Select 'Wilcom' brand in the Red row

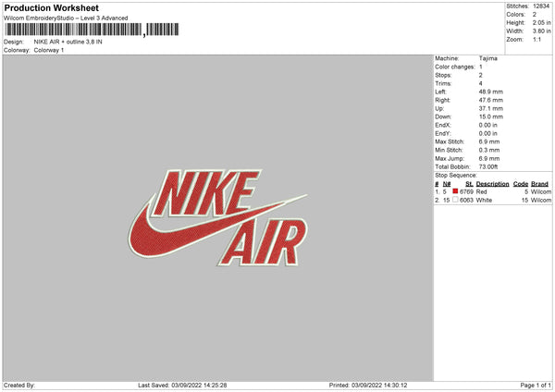(541, 191)
